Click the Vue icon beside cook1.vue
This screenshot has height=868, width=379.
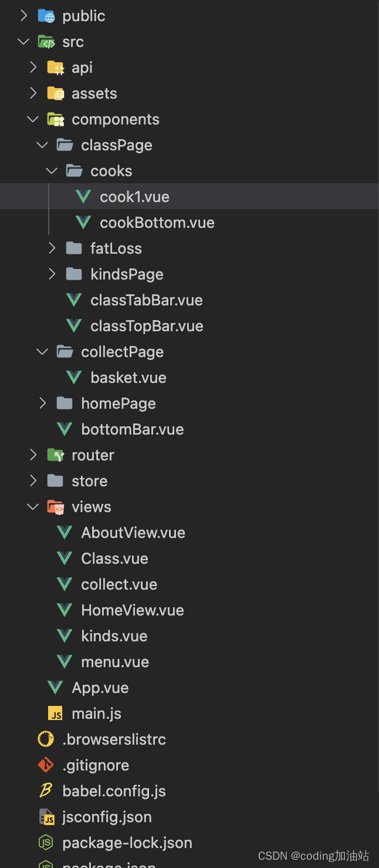pyautogui.click(x=83, y=197)
